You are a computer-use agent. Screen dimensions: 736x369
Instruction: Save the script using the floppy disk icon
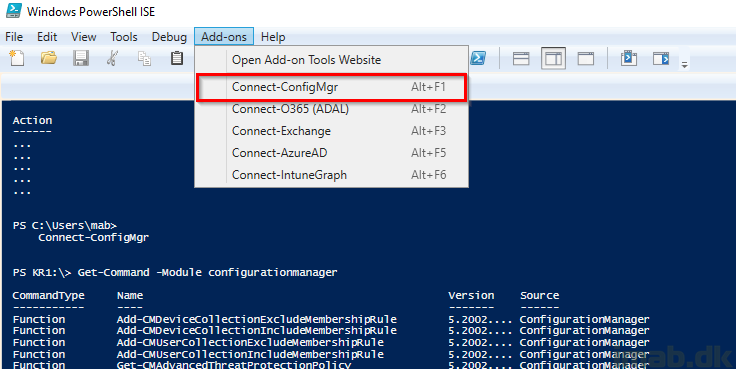pyautogui.click(x=81, y=59)
